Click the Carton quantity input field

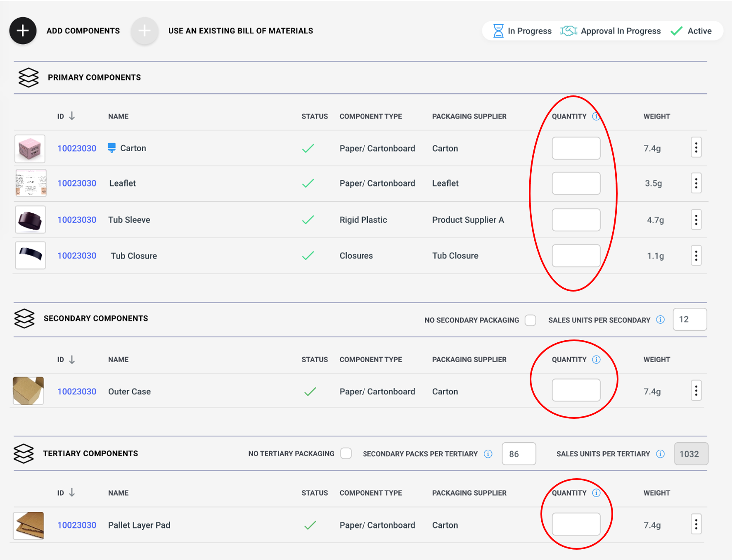point(576,148)
